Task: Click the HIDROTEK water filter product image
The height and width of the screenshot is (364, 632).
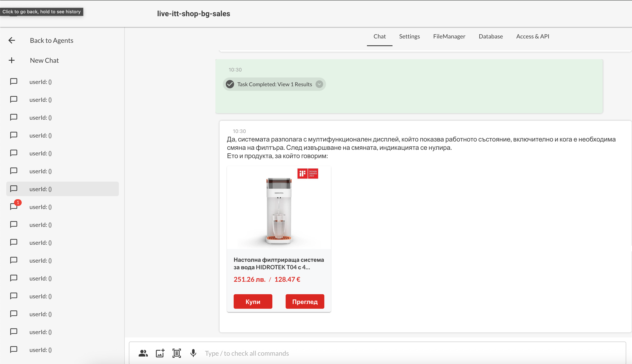Action: click(279, 208)
